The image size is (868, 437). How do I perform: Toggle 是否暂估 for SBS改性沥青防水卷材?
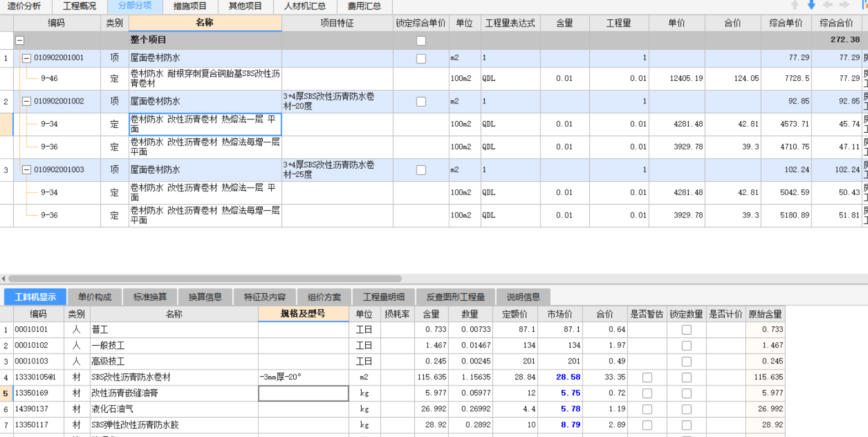coord(647,377)
